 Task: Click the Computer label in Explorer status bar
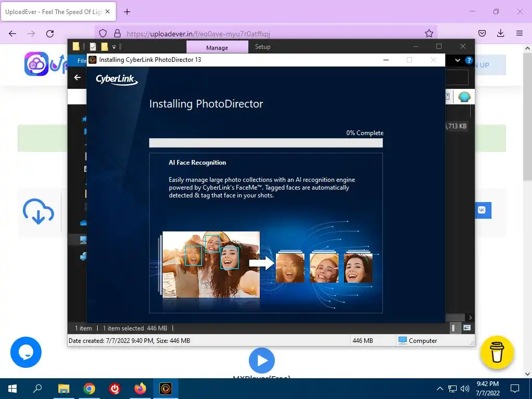pyautogui.click(x=423, y=341)
